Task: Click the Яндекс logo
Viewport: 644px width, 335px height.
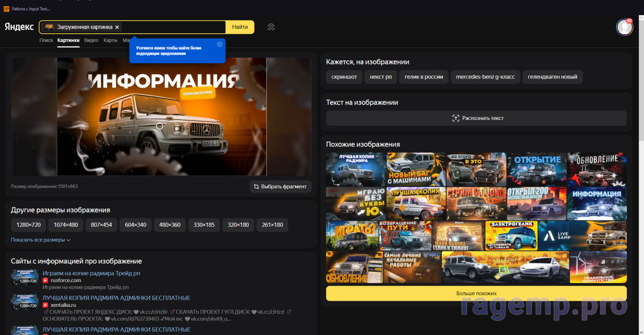Action: point(19,27)
